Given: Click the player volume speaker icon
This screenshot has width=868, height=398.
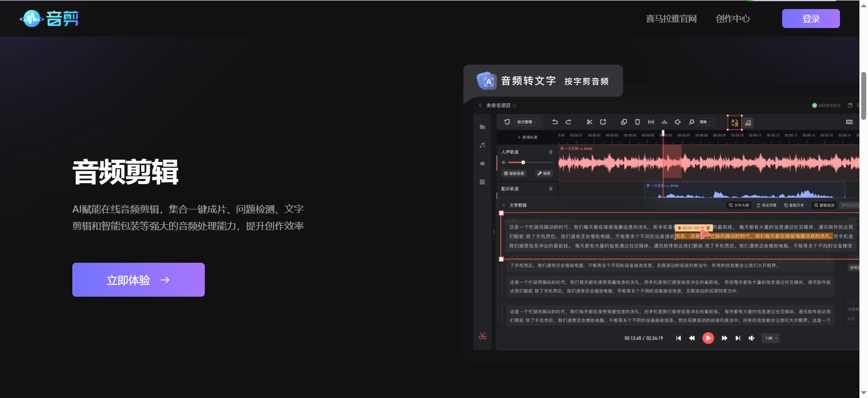Looking at the screenshot, I should click(x=751, y=338).
